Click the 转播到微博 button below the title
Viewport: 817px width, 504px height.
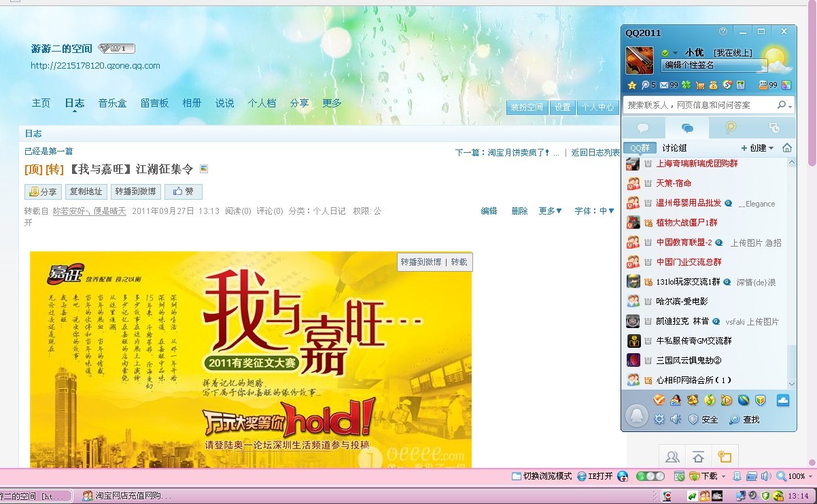click(x=135, y=192)
